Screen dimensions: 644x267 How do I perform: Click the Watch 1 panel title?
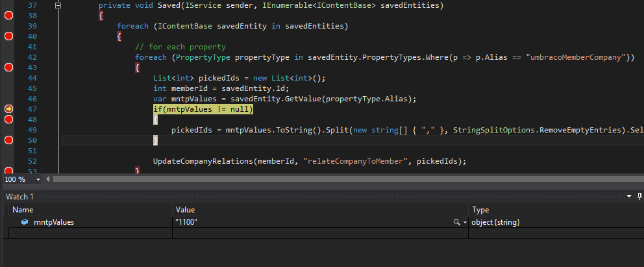[x=19, y=197]
